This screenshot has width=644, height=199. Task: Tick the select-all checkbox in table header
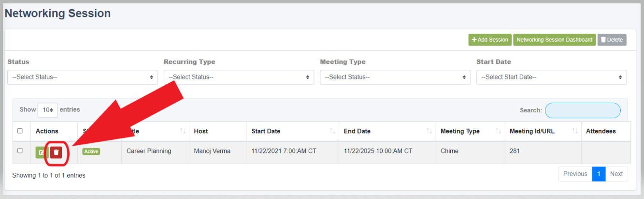[20, 131]
